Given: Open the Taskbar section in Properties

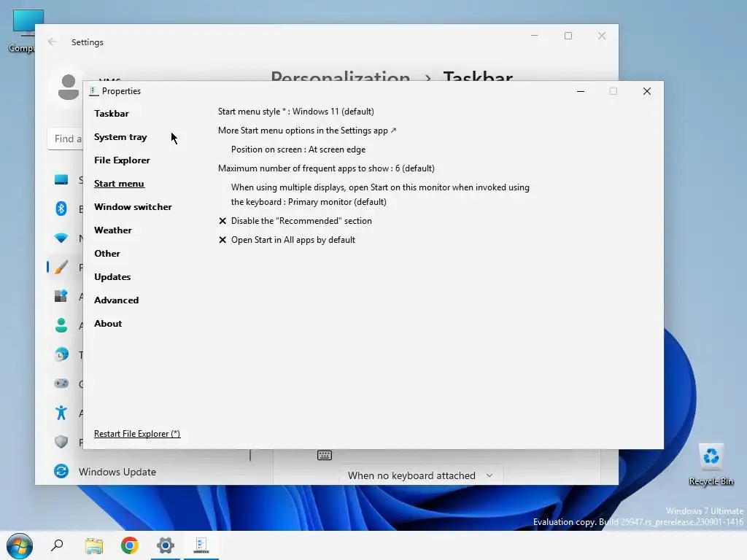Looking at the screenshot, I should [111, 113].
